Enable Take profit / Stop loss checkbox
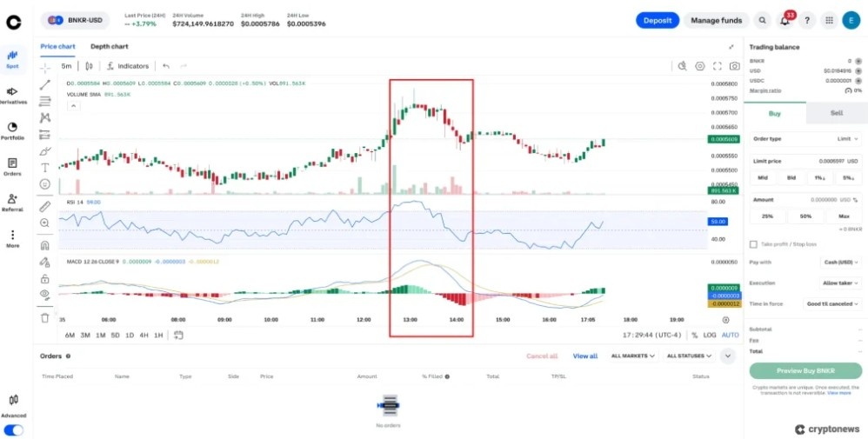This screenshot has height=439, width=868. 753,244
